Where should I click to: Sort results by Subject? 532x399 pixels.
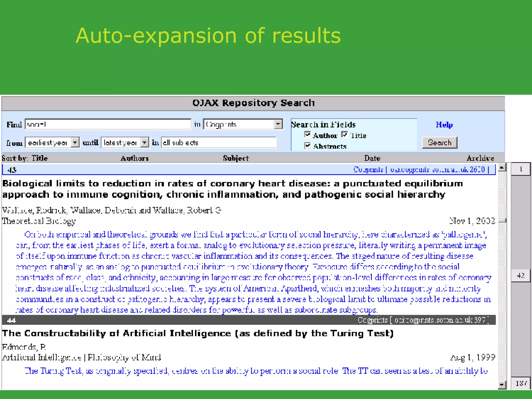pos(236,158)
